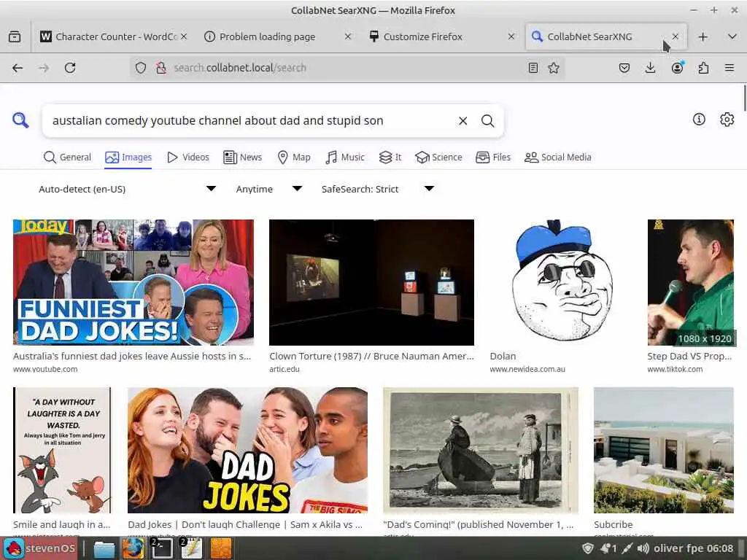747x560 pixels.
Task: Select the Science search category
Action: 438,157
